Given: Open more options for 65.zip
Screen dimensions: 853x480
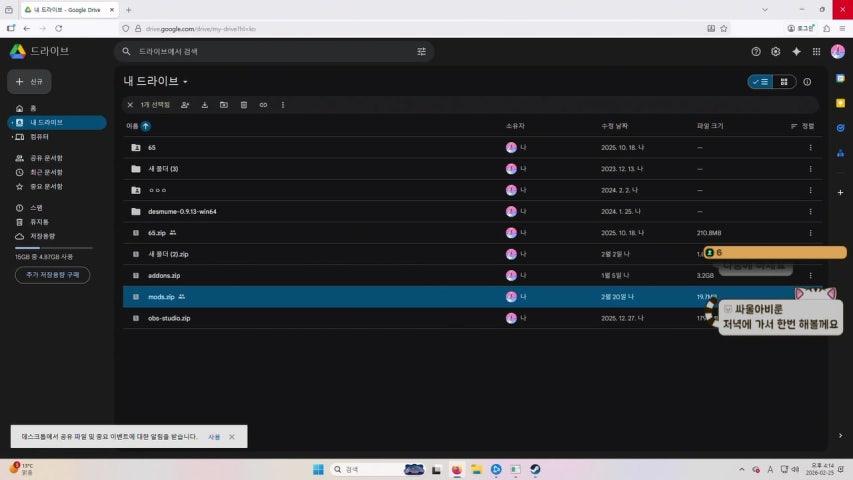Looking at the screenshot, I should click(811, 233).
